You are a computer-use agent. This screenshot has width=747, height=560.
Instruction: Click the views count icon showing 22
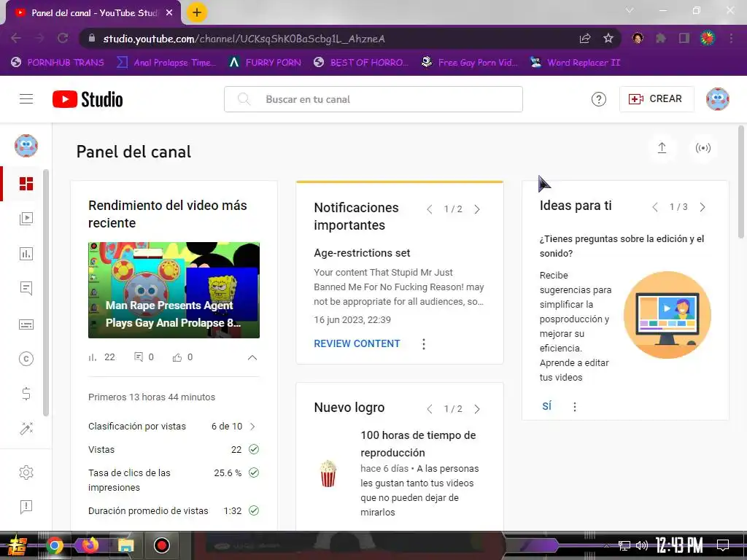click(93, 357)
